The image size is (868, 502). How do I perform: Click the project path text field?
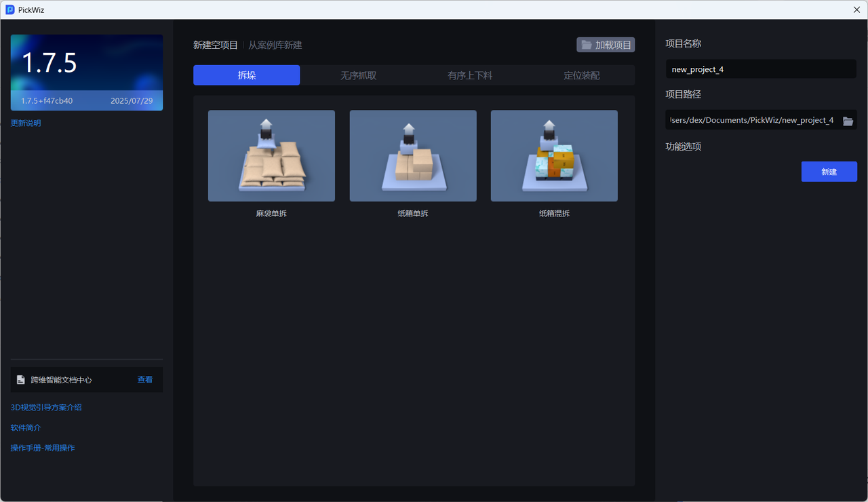pos(751,120)
